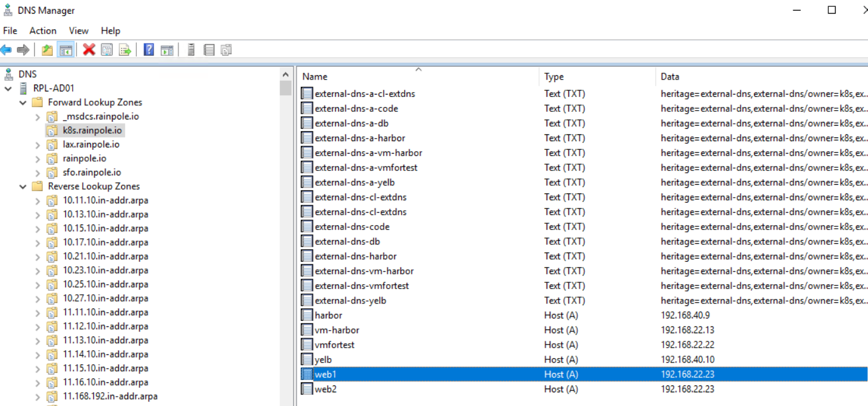This screenshot has width=868, height=406.
Task: Click the Up One Level folder icon
Action: [47, 50]
